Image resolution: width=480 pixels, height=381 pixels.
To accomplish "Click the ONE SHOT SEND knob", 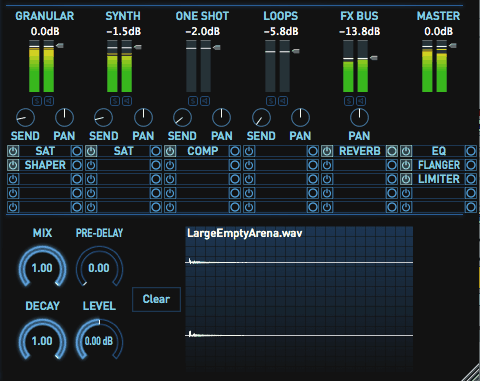I will pos(182,117).
